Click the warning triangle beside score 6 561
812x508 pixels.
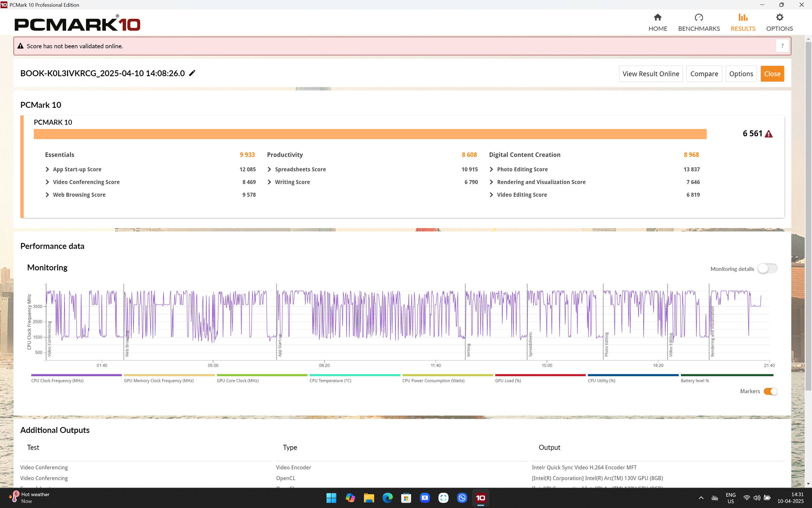pos(768,134)
